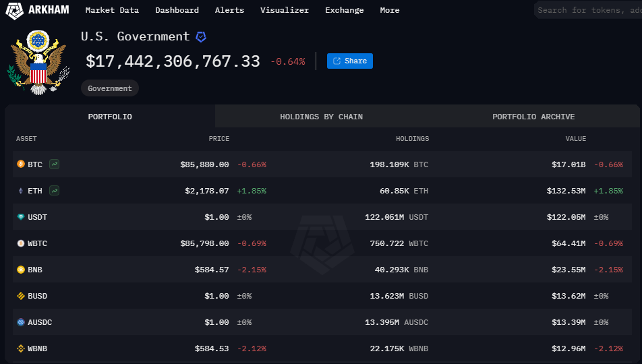This screenshot has width=642, height=364.
Task: Click the ETH chart trend icon
Action: (54, 191)
